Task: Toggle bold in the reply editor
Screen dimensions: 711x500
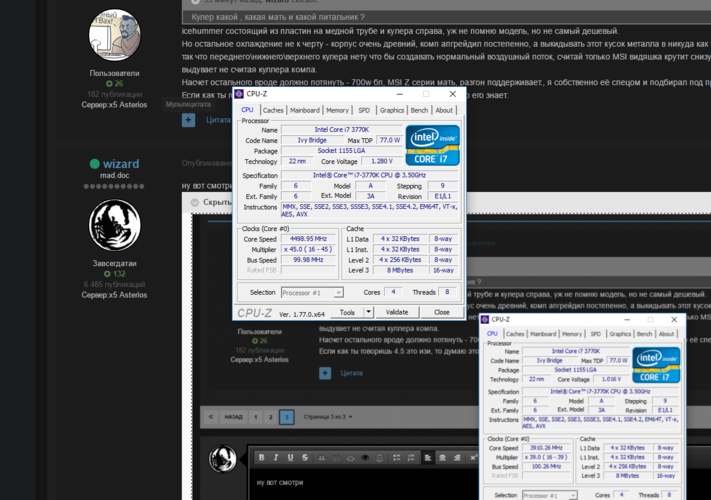Action: point(262,458)
